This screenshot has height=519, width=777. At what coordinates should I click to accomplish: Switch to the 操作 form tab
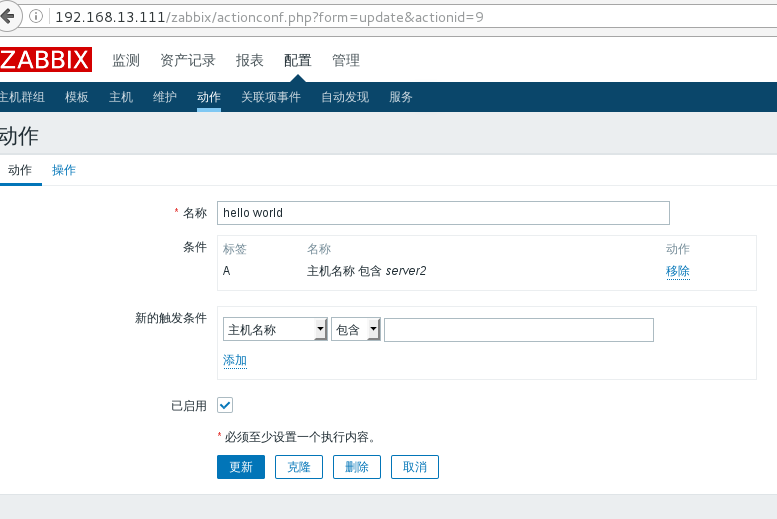tap(64, 171)
